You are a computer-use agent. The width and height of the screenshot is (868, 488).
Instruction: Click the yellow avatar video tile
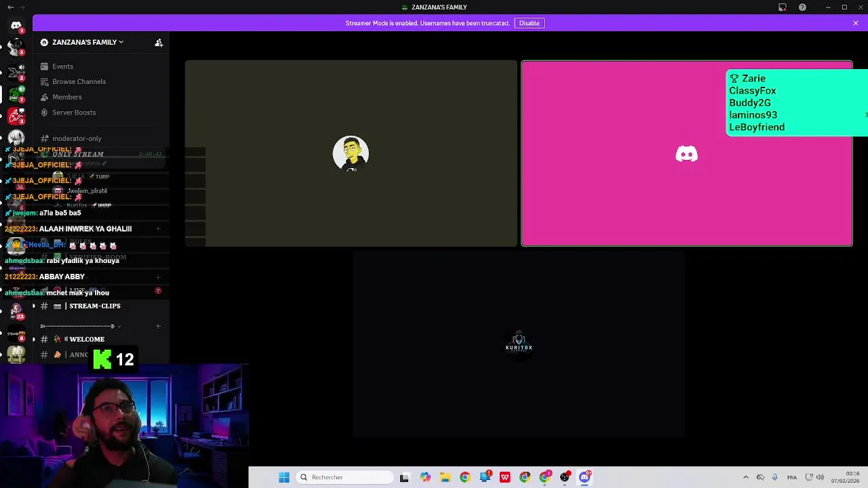click(351, 153)
